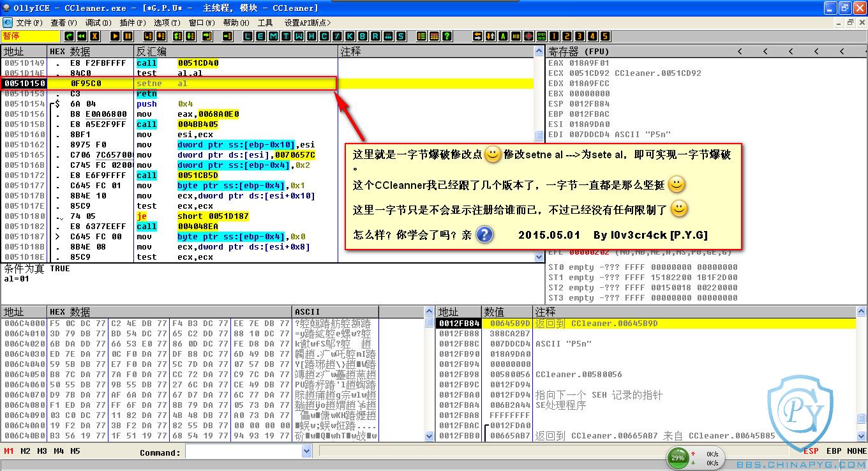Open Breakpoints window with the B icon
Image resolution: width=868 pixels, height=471 pixels.
coord(363,36)
